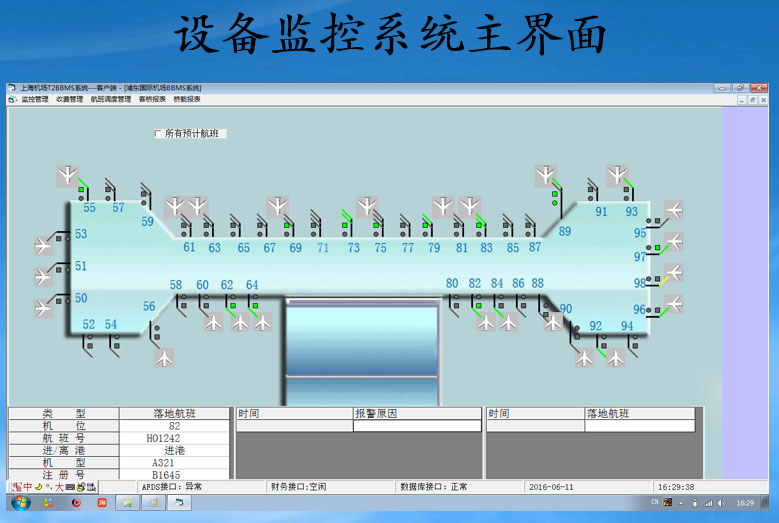The image size is (779, 523).
Task: Select the aircraft parked at gate 73
Action: tap(367, 207)
